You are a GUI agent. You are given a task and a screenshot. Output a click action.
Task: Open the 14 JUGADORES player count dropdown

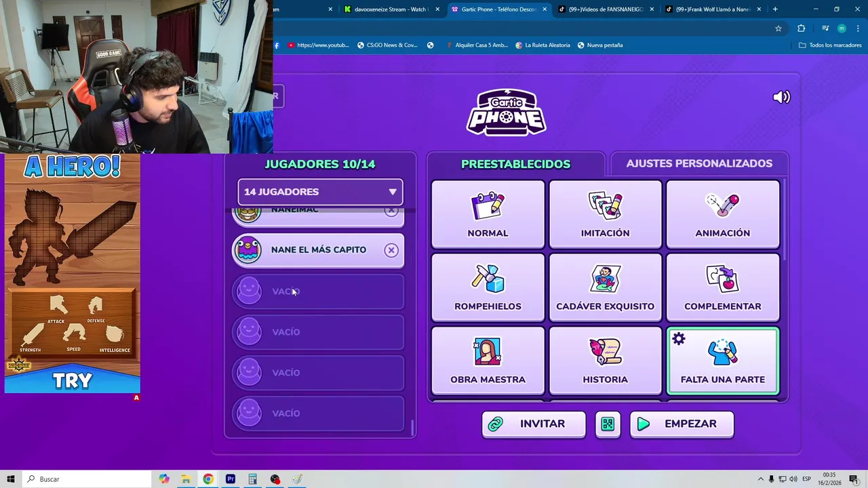point(320,192)
